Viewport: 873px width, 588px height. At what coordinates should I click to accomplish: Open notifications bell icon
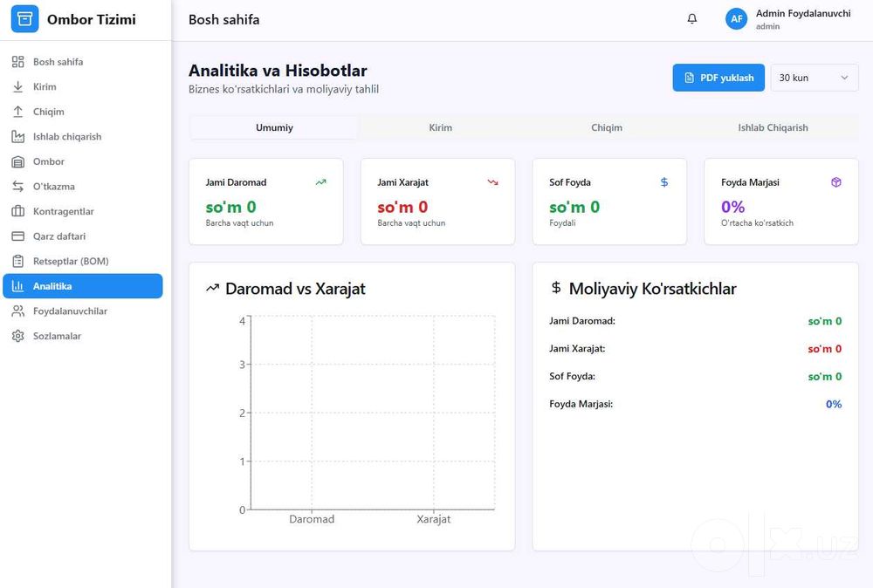tap(692, 19)
